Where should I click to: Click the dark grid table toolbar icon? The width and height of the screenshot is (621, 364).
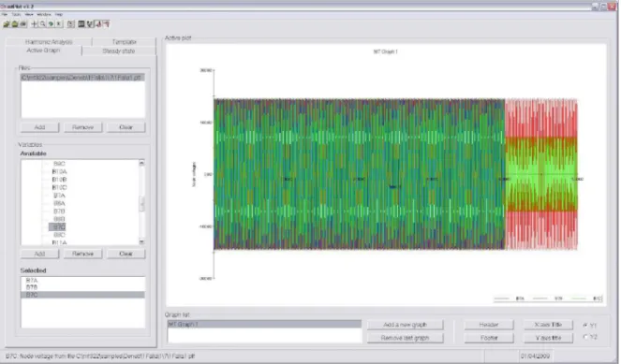point(81,24)
